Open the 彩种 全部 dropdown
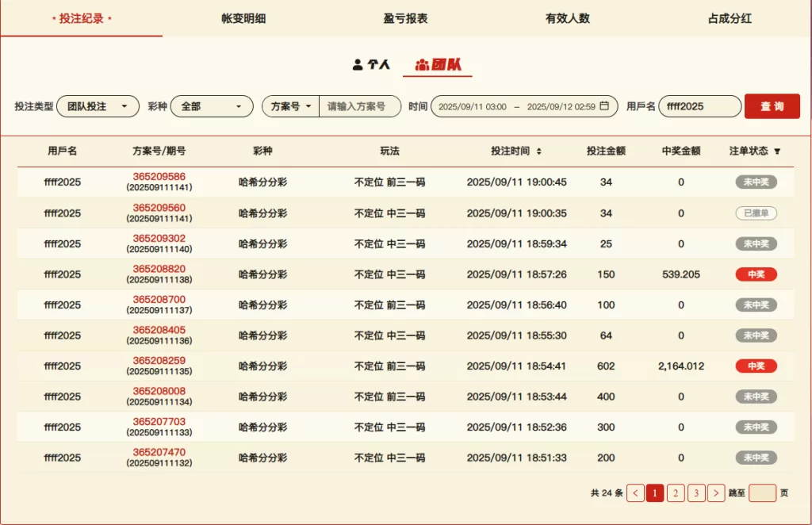Viewport: 812px width, 525px height. pyautogui.click(x=212, y=106)
